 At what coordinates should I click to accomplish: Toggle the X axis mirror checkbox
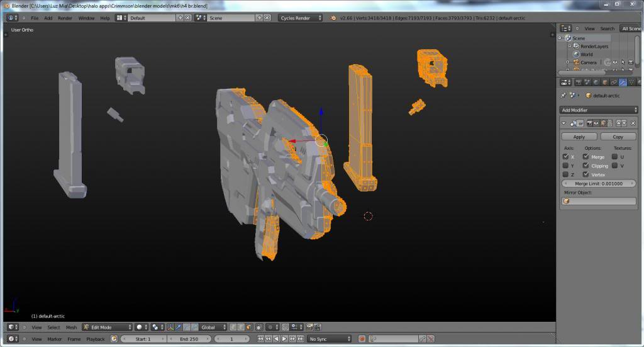pyautogui.click(x=565, y=157)
